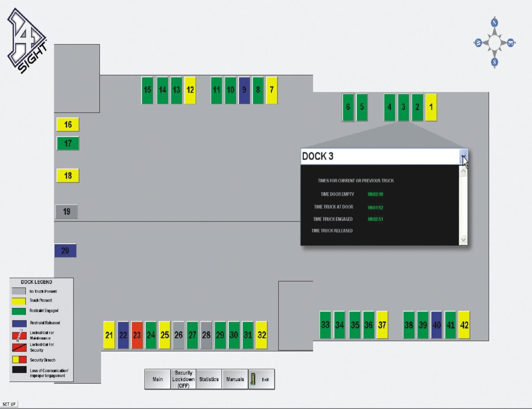This screenshot has height=409, width=532.
Task: Click the highlighted dock 6 indicator
Action: pyautogui.click(x=348, y=107)
